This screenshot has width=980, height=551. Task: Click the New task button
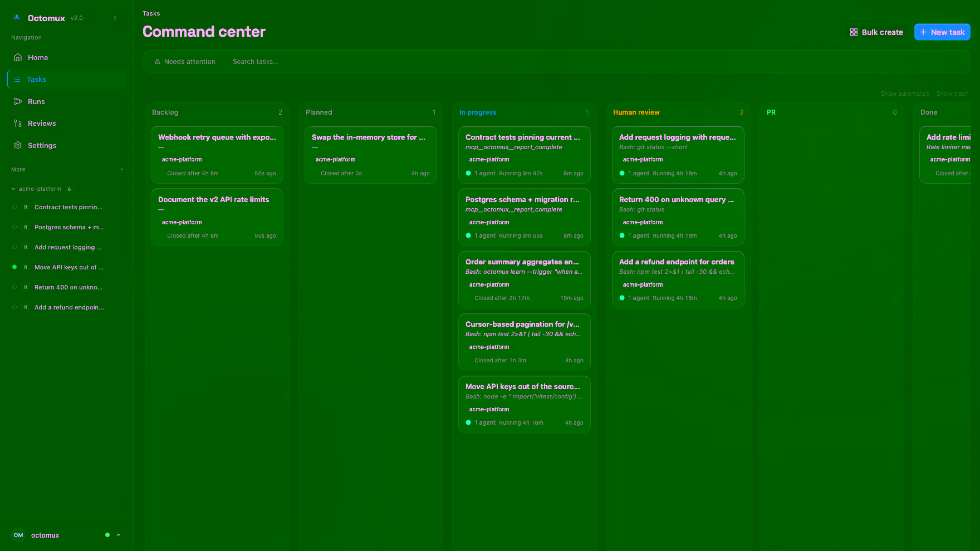[x=942, y=32]
